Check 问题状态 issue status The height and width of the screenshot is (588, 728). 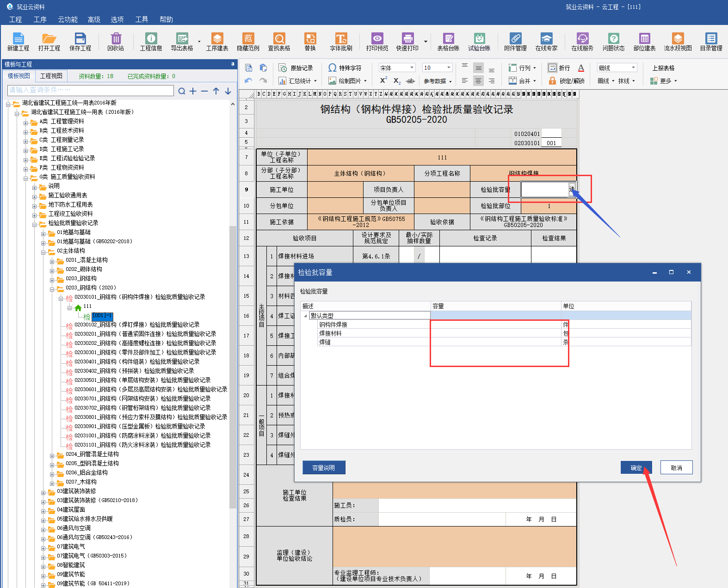613,42
